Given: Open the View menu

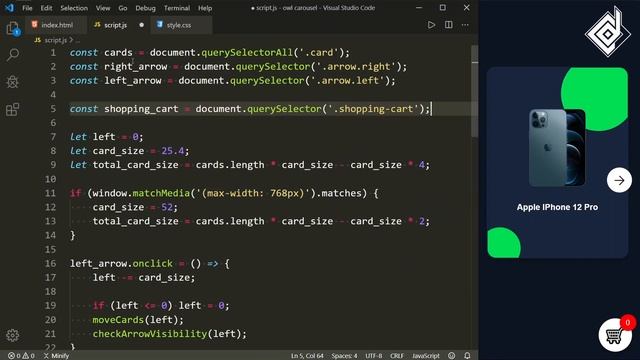Looking at the screenshot, I should [x=103, y=8].
